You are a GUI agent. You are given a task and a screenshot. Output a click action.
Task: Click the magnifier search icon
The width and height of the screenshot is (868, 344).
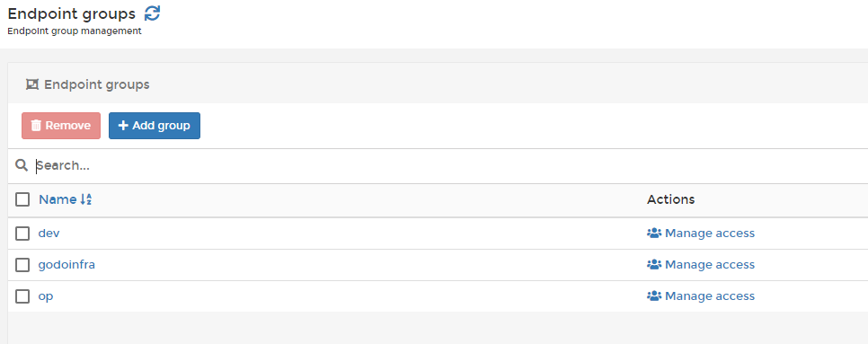[x=22, y=165]
